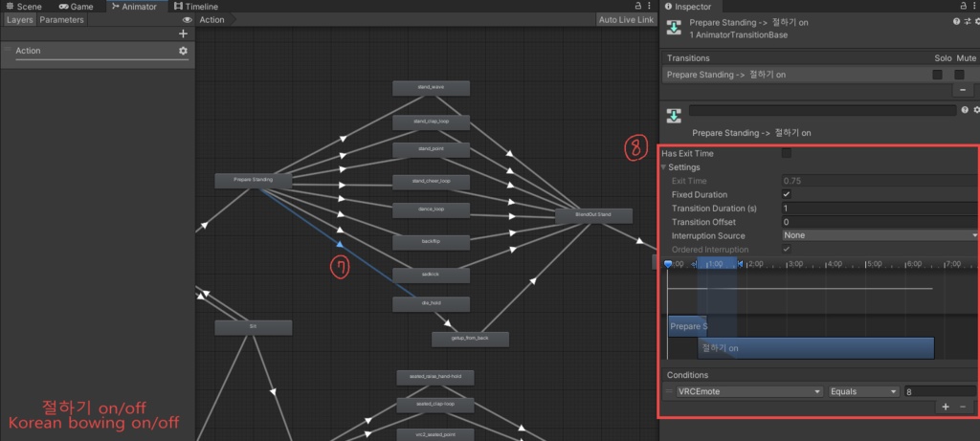Select the Animator tab
The image size is (980, 441).
135,7
